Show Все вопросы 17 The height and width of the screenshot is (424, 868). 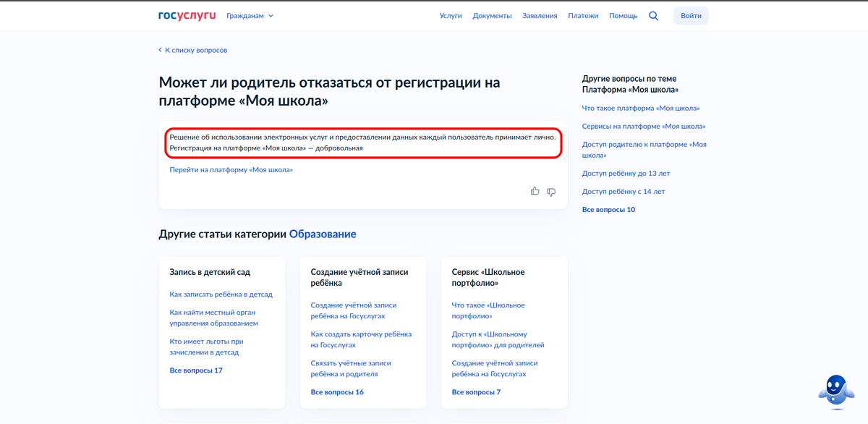196,370
